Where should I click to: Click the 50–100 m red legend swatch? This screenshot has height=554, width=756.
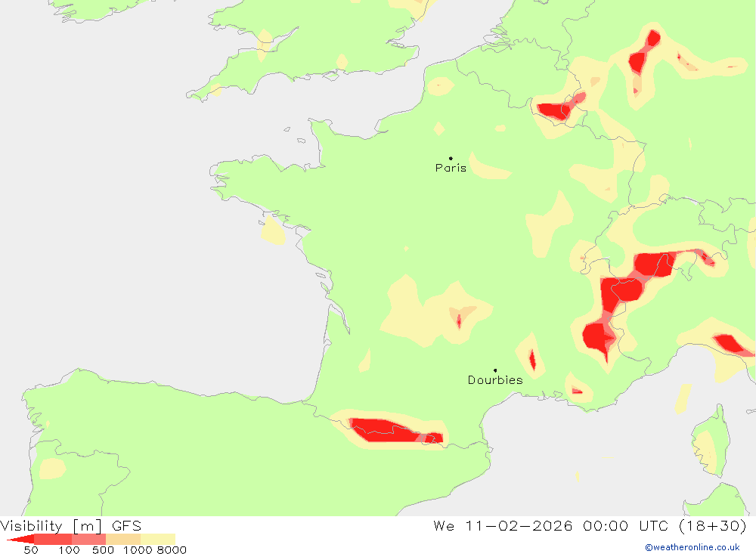coord(53,539)
